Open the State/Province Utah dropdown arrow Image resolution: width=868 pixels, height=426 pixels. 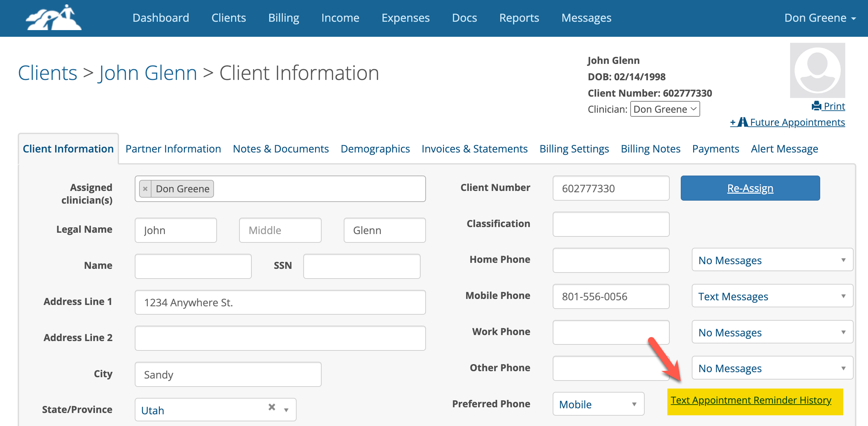pyautogui.click(x=286, y=410)
